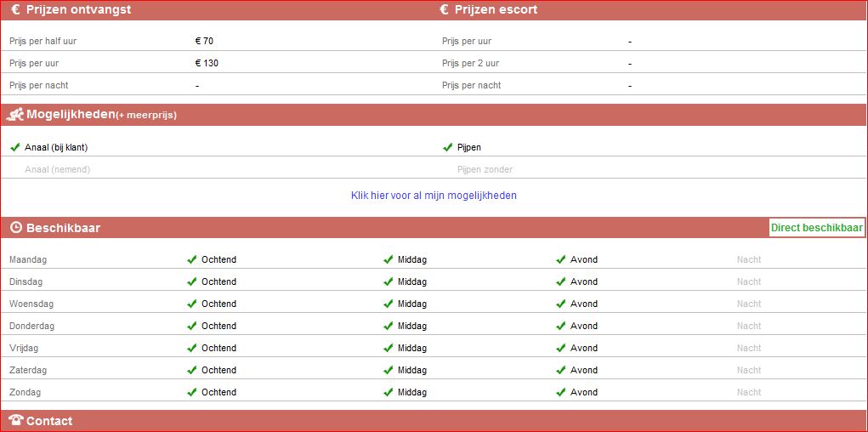Click the green checkmark for Zondag Avond
The width and height of the screenshot is (868, 432).
click(561, 392)
